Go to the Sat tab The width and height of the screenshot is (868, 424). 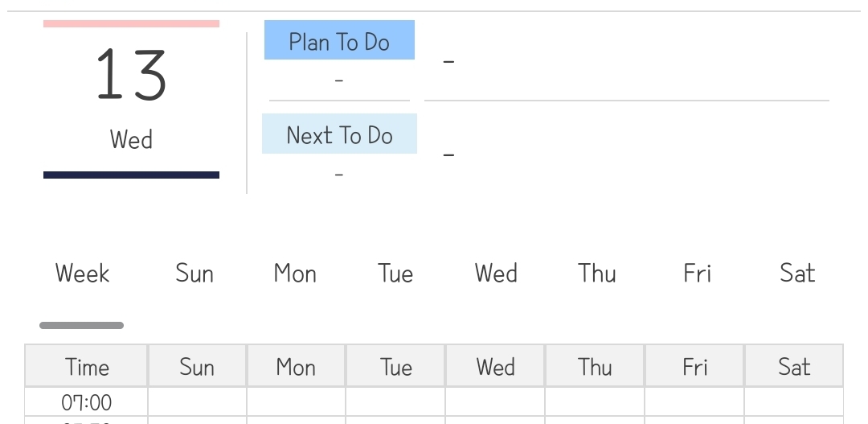(797, 274)
